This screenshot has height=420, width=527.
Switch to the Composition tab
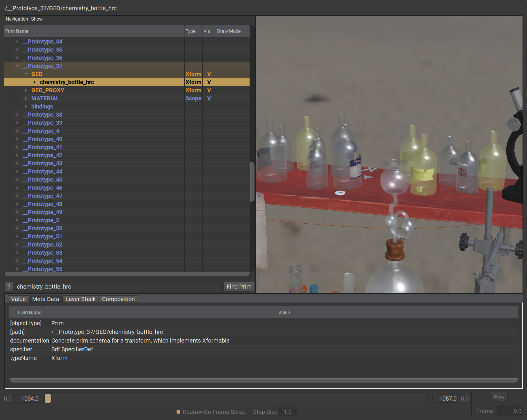118,299
